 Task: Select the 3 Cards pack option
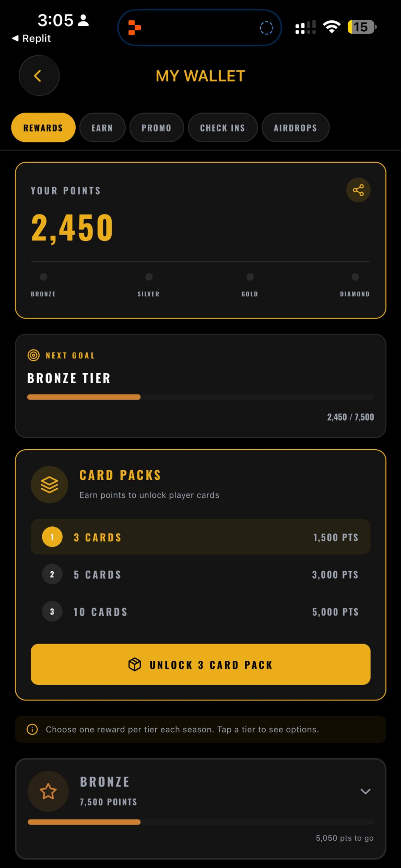(200, 537)
